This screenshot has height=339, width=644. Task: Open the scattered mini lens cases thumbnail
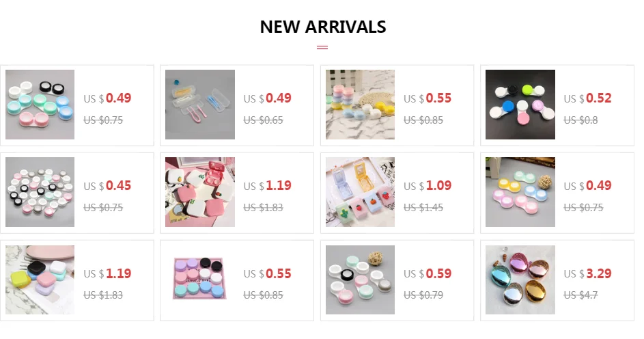[x=40, y=192]
